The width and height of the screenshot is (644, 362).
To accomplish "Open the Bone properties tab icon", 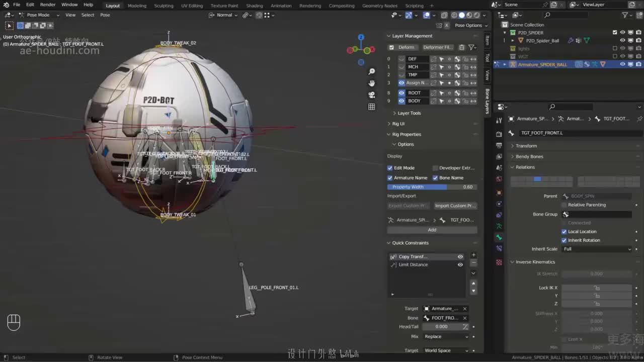I will point(499,237).
